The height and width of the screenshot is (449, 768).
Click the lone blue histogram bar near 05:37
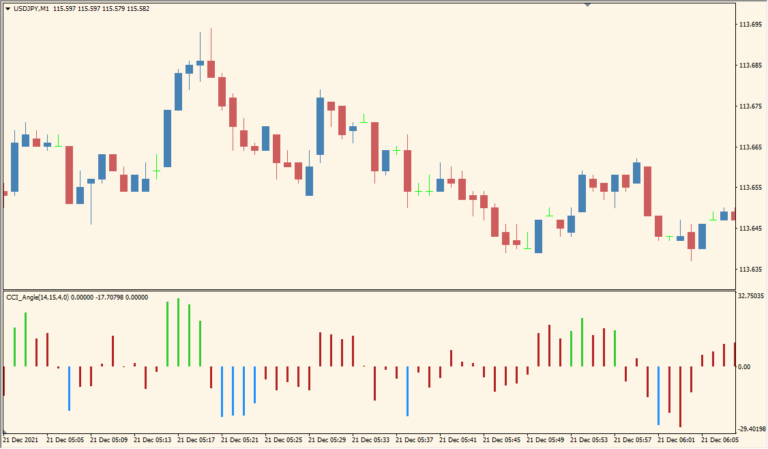(x=408, y=391)
